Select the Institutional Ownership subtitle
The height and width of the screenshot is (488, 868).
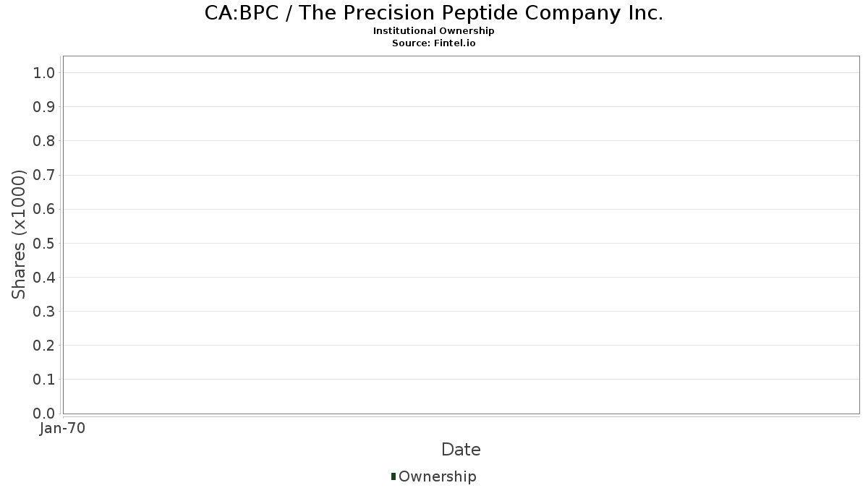coord(434,31)
